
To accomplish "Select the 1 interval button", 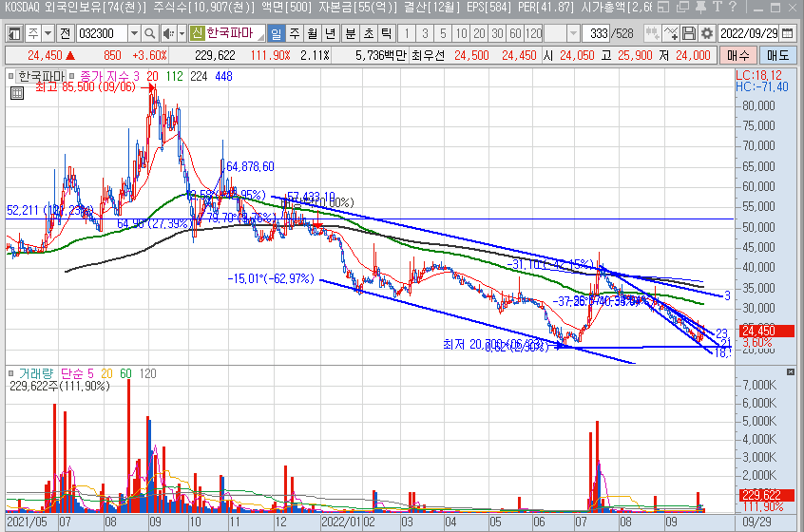I will coord(407,34).
